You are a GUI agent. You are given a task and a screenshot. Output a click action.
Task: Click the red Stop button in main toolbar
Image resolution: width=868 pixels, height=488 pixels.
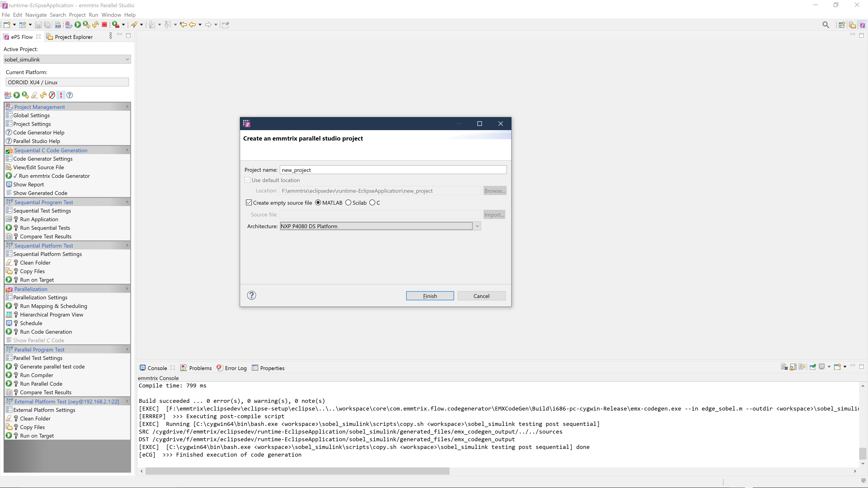104,25
